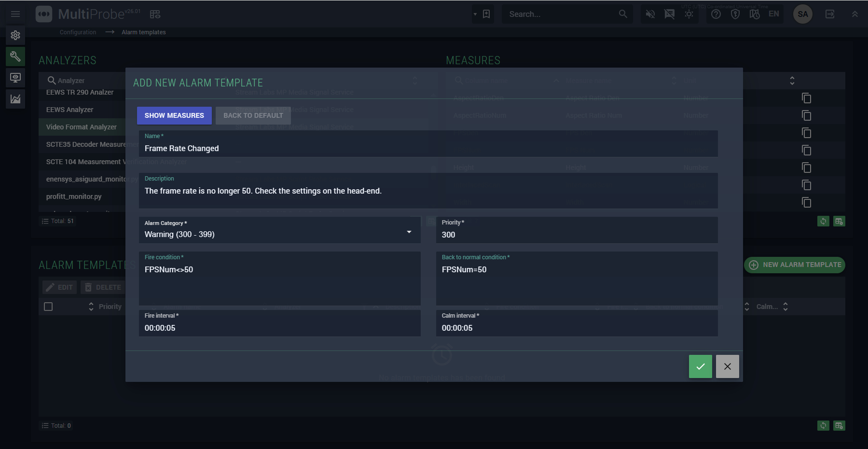Cancel the dialog with the X button

point(727,366)
